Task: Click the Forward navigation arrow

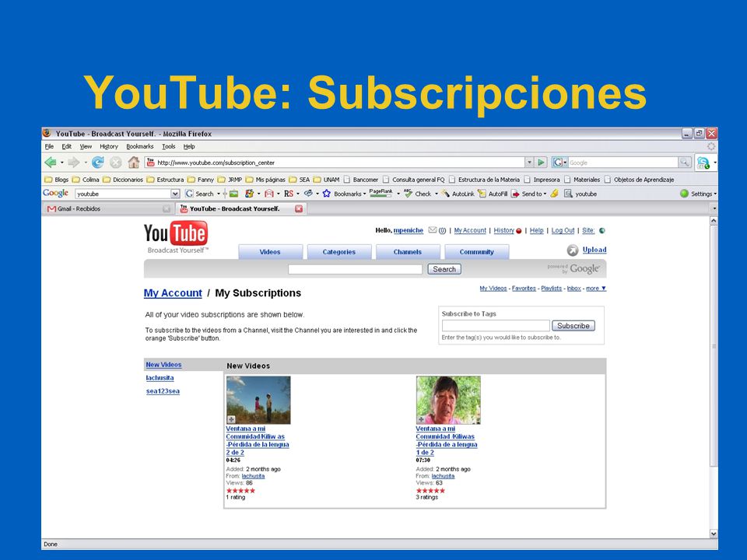Action: click(x=73, y=163)
